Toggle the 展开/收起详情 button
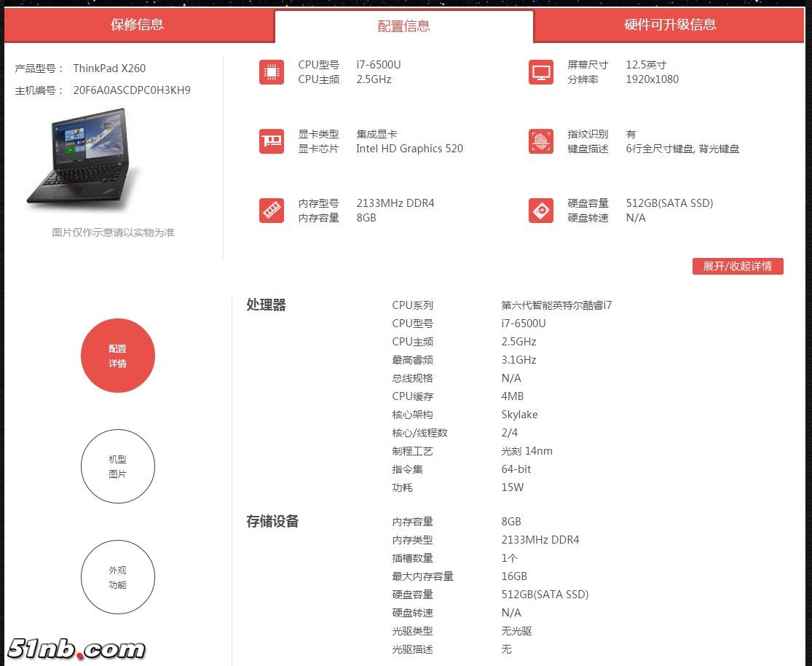The width and height of the screenshot is (812, 666). coord(738,267)
